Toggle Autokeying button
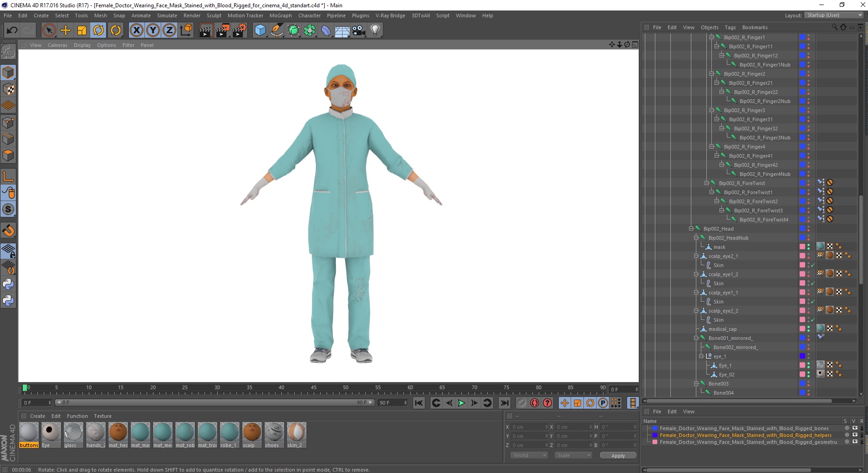 click(x=535, y=403)
